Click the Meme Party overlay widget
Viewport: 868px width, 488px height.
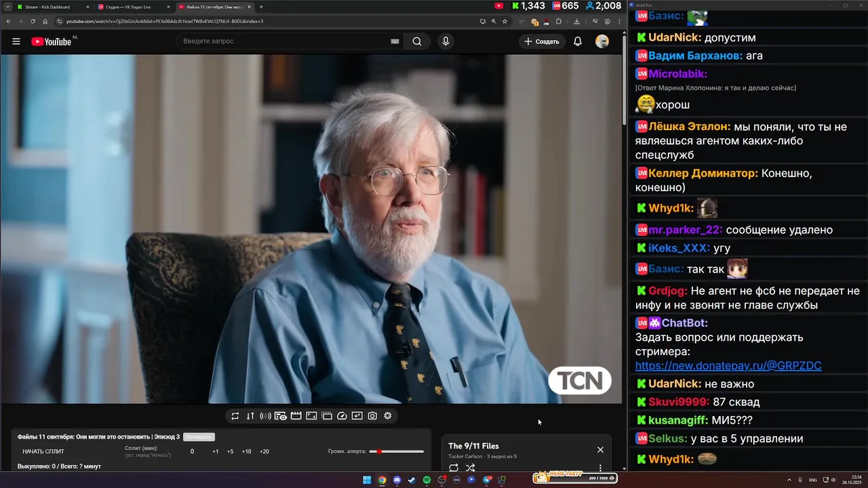[574, 478]
